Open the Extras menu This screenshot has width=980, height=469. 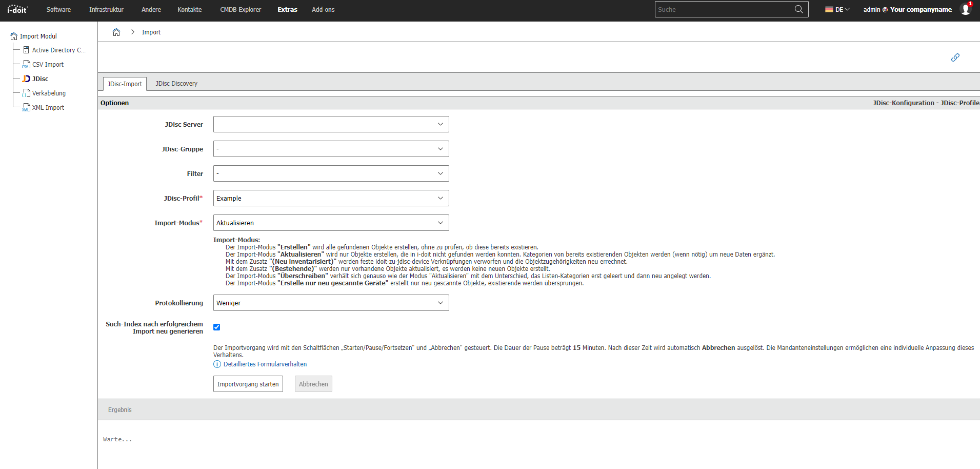coord(287,10)
